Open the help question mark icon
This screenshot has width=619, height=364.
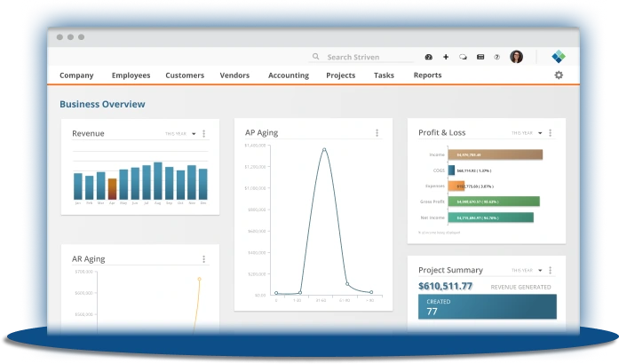[497, 57]
